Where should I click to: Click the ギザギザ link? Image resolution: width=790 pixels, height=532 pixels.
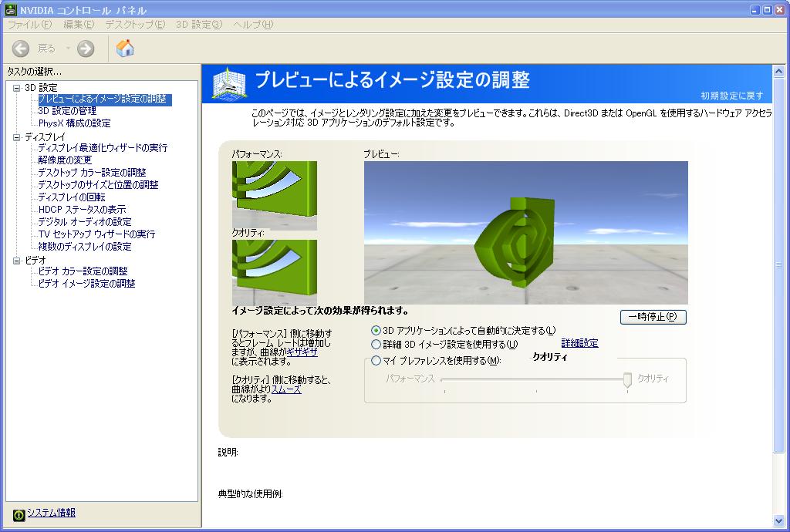tap(302, 352)
